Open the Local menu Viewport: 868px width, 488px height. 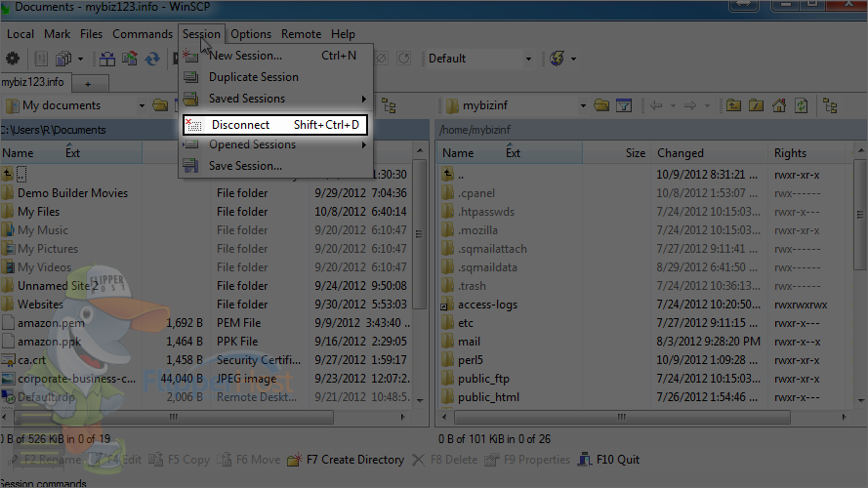pos(20,34)
